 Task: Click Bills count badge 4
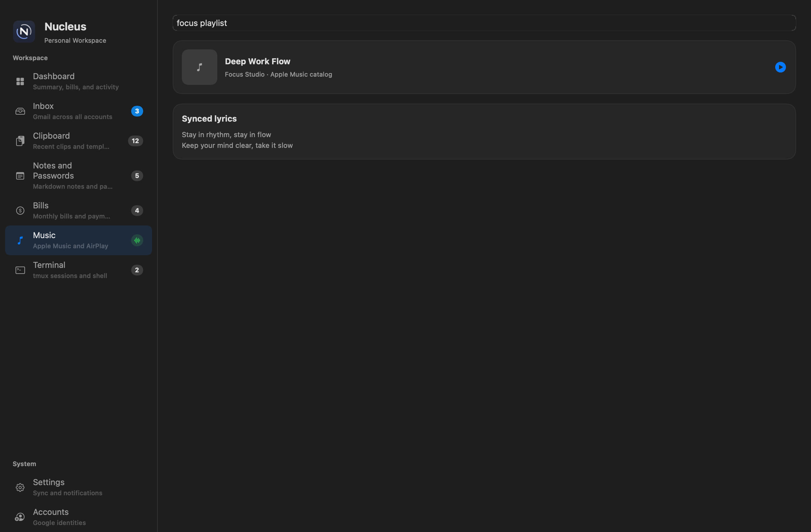(x=137, y=211)
